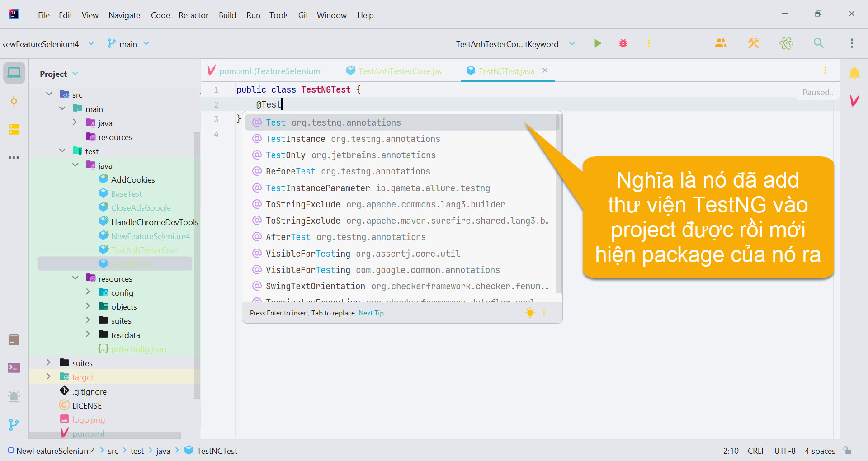Show more tool windows ellipsis
868x461 pixels.
[x=14, y=158]
